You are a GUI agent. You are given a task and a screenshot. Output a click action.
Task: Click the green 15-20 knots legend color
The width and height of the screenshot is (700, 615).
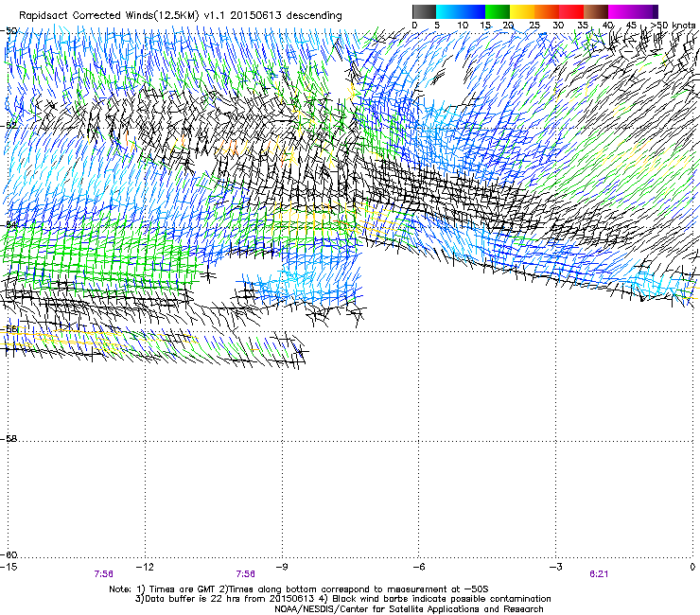tap(498, 11)
